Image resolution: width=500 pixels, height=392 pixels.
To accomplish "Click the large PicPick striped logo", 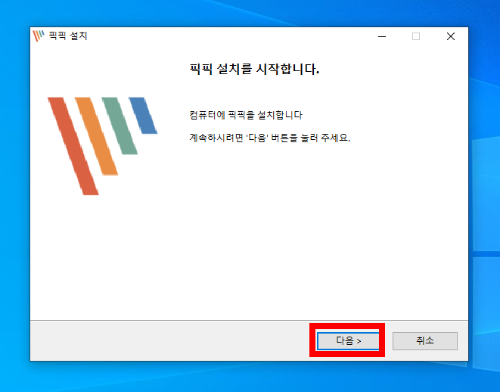I will tap(102, 146).
